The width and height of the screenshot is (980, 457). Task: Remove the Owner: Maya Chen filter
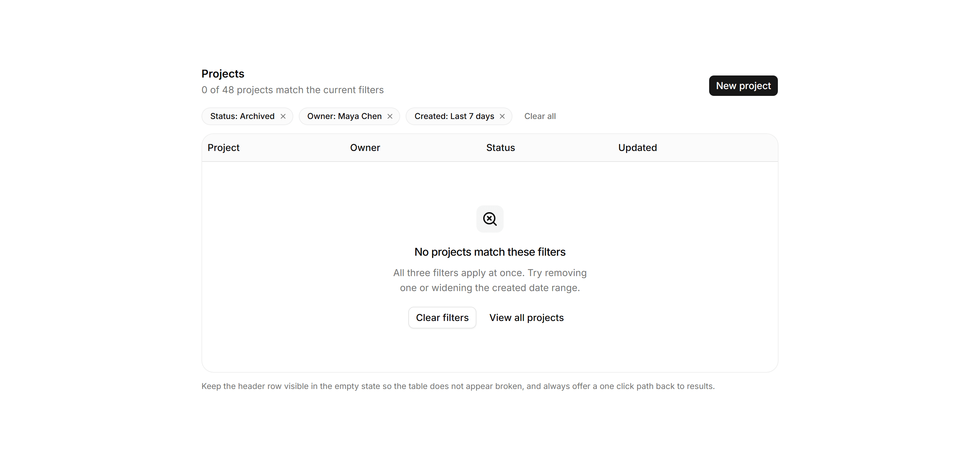[390, 116]
